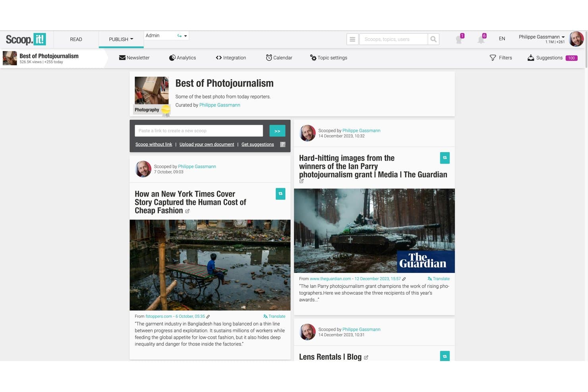
Task: Click avatar on the 14 December 10:31 post
Action: 308,332
